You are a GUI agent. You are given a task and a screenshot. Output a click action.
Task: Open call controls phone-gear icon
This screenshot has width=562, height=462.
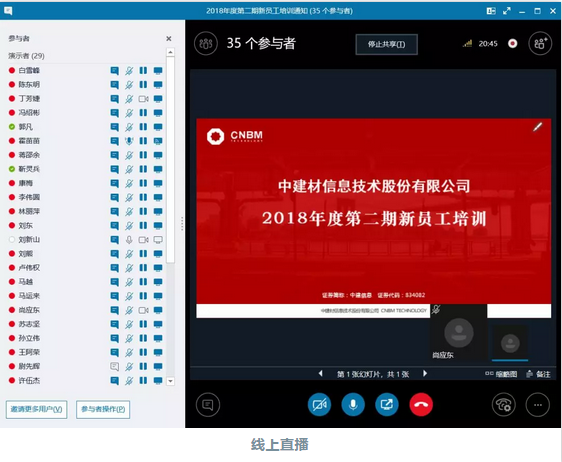click(504, 405)
